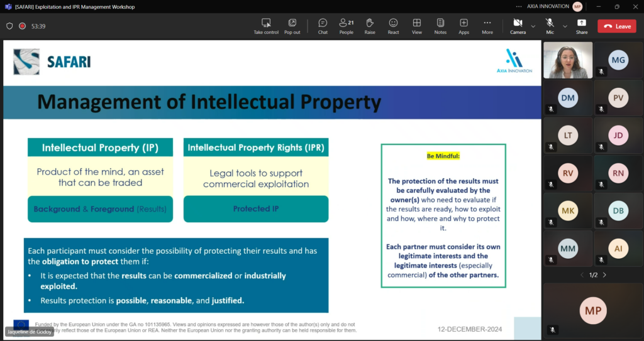Click the red recording indicator
The width and height of the screenshot is (644, 341).
pyautogui.click(x=23, y=26)
